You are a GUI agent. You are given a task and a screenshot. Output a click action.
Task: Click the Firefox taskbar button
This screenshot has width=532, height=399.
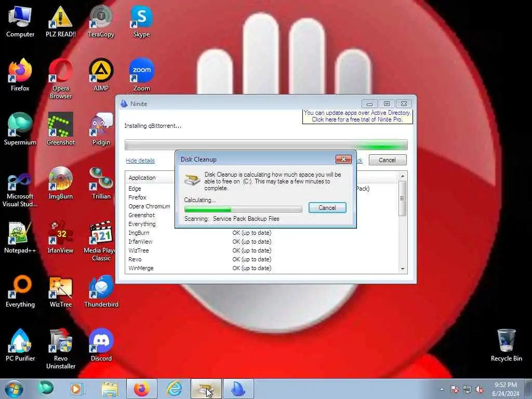point(141,389)
